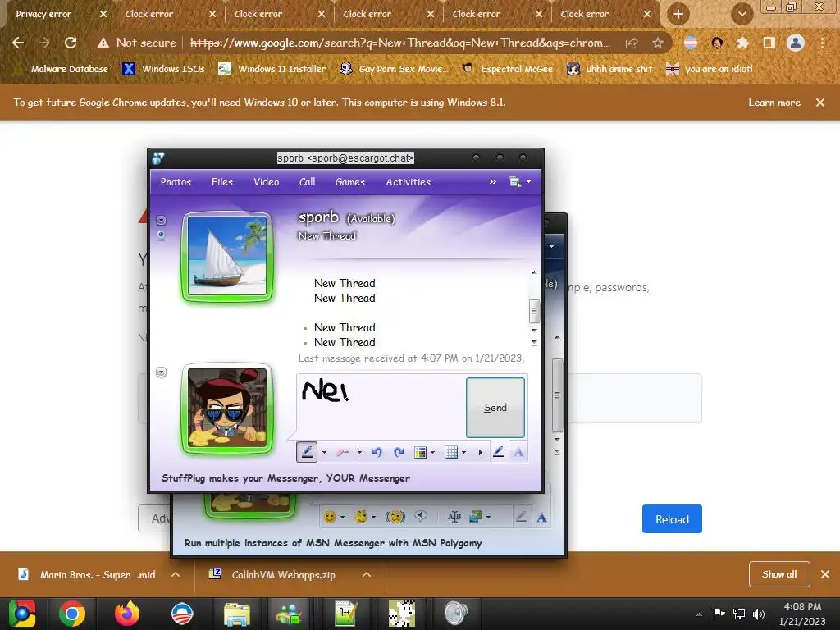Viewport: 840px width, 630px height.
Task: Click the Not secure warning
Action: (137, 43)
